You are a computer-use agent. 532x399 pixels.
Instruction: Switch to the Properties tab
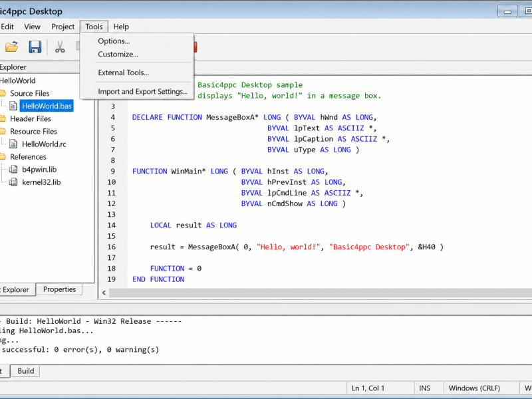point(59,289)
